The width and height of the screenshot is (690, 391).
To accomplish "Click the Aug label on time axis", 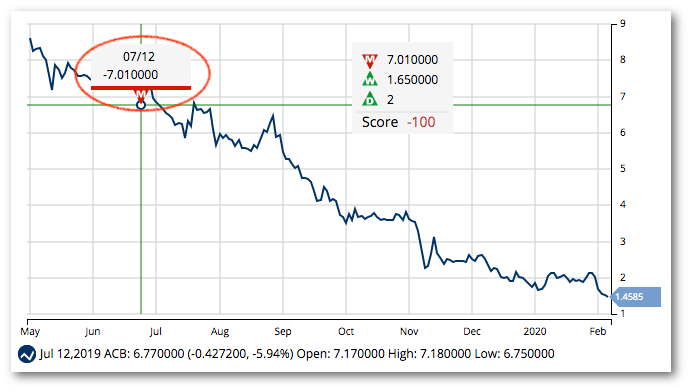I will [220, 332].
